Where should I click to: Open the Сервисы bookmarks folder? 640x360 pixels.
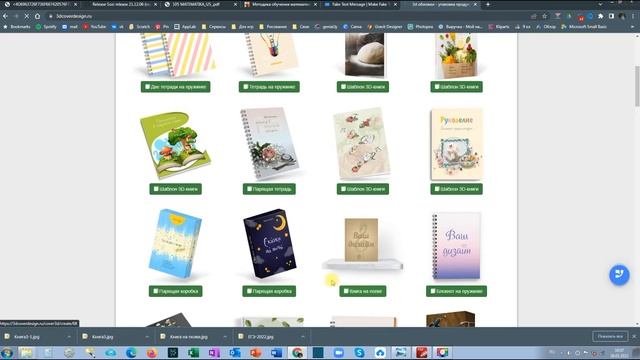pyautogui.click(x=214, y=27)
